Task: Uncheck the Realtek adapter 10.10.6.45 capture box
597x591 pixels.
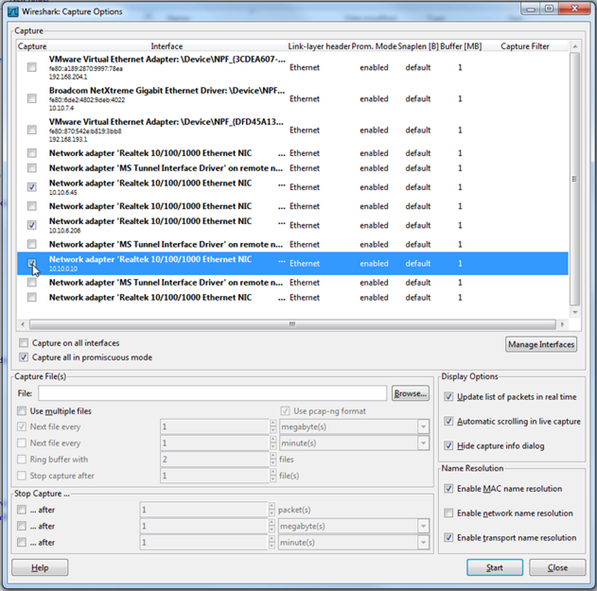Action: 32,187
